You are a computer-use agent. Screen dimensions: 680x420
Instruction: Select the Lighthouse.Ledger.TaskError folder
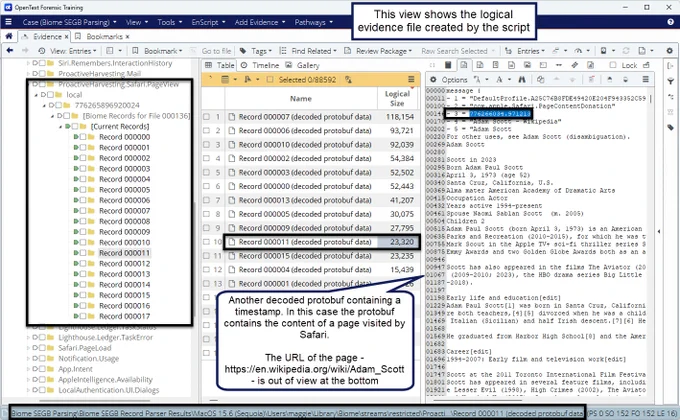point(105,337)
